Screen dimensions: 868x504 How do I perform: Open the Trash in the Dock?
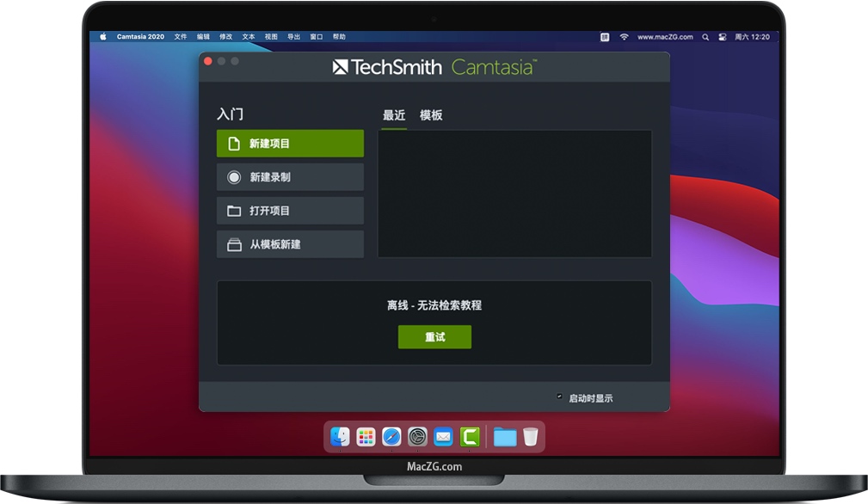tap(530, 437)
